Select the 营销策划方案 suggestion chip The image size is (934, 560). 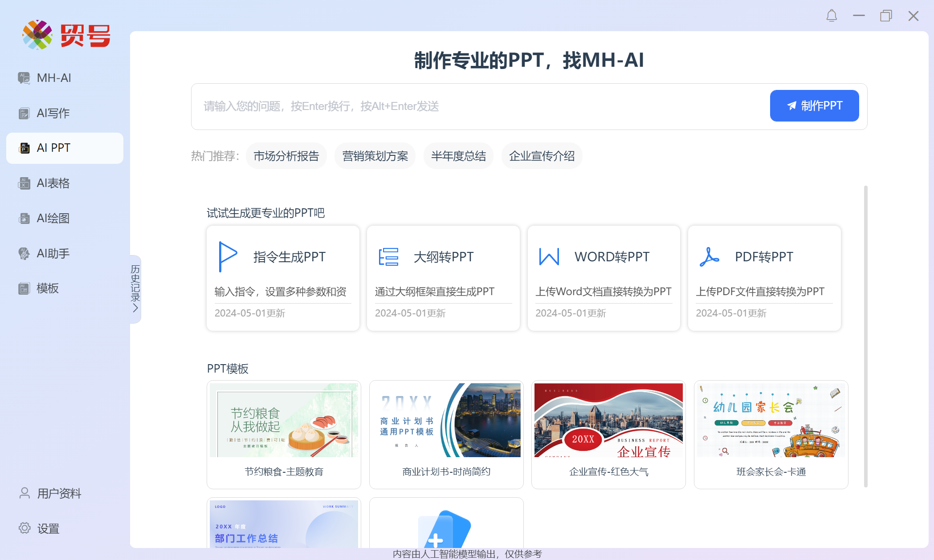(375, 156)
